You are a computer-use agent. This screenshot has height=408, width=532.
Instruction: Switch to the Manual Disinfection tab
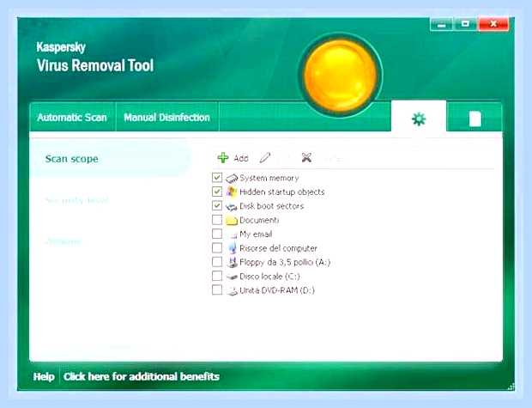pyautogui.click(x=167, y=118)
